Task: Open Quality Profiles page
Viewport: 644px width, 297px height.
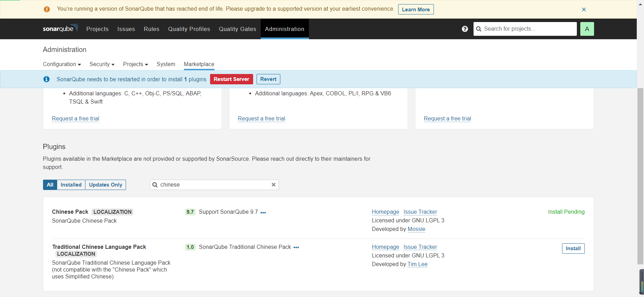Action: (189, 29)
